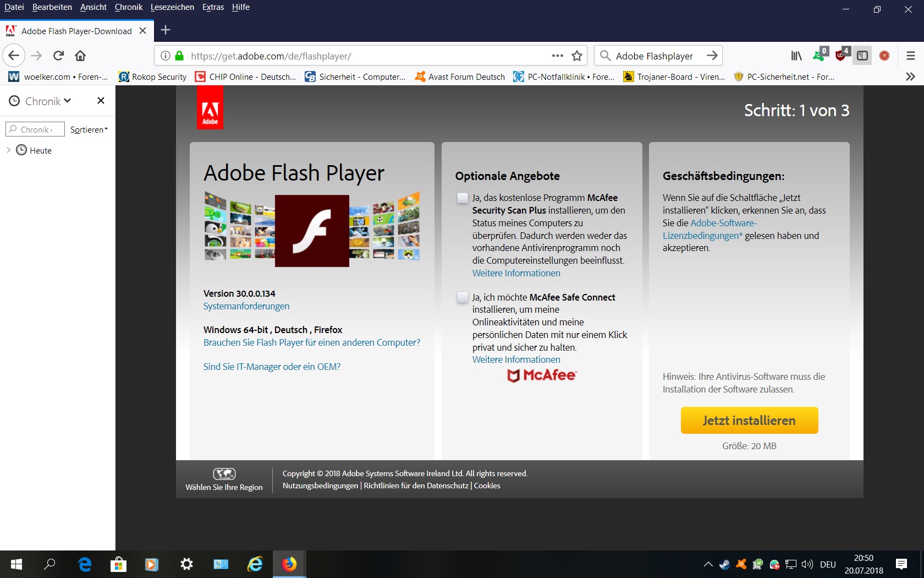Click the green extension icon with badge 0

pos(820,54)
